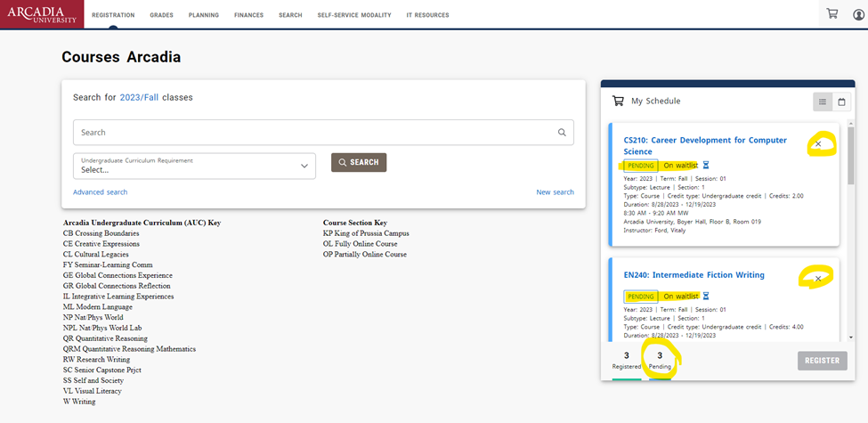Focus the course Search input field
Viewport: 868px width, 423px height.
[x=323, y=133]
